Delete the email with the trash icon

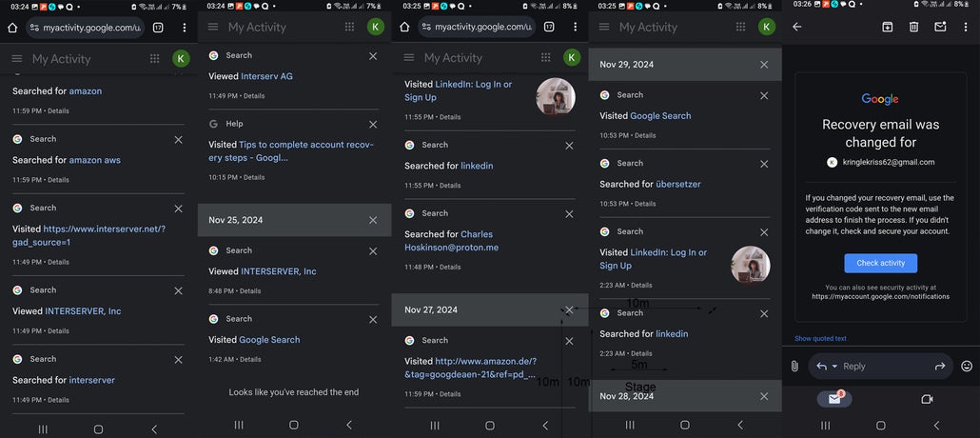tap(913, 27)
